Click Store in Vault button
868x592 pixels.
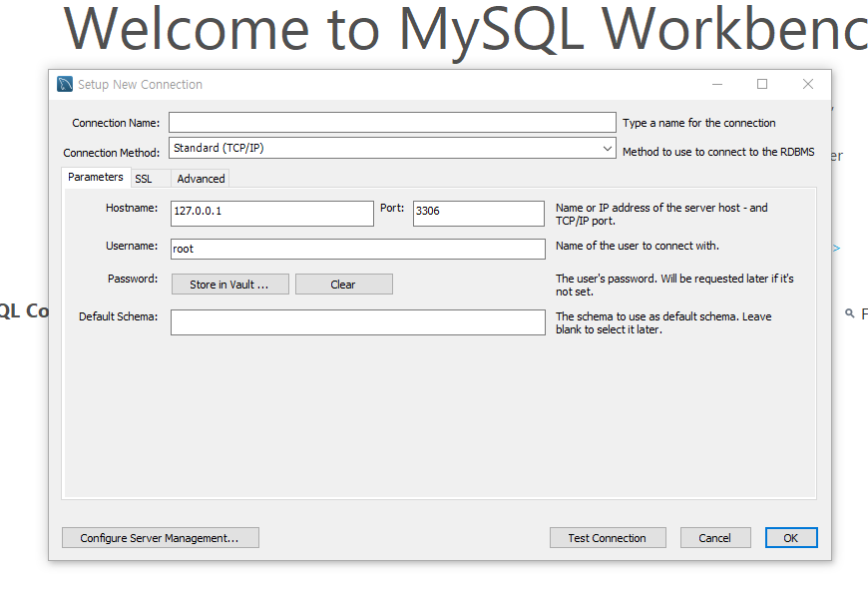[229, 285]
